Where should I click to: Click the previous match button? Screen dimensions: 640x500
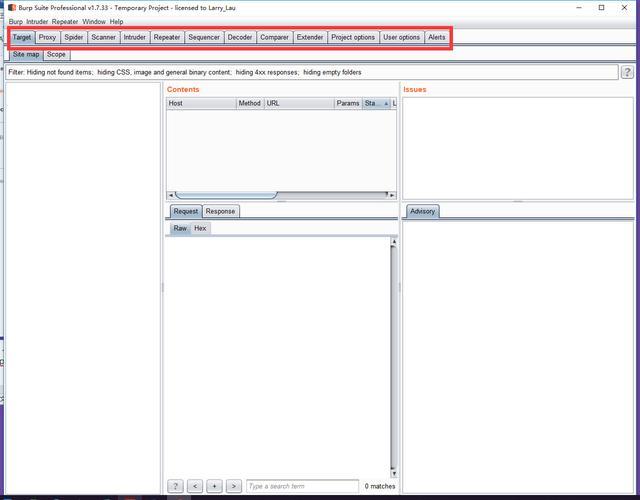tap(195, 486)
